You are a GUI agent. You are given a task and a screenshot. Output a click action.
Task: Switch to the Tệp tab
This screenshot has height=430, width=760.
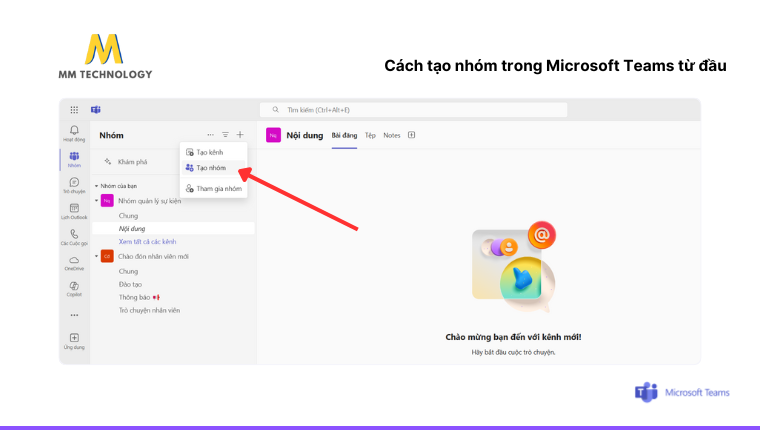[x=370, y=135]
